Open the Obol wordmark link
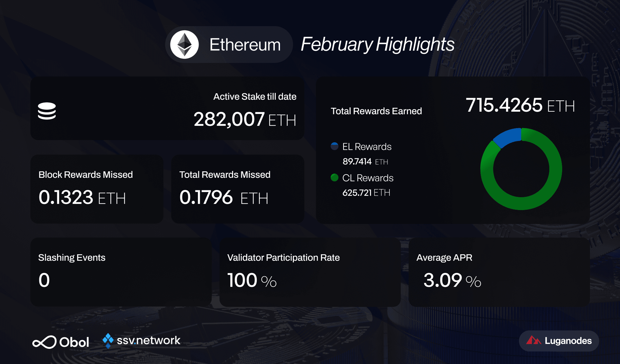Screen dimensions: 620x364 (74, 342)
